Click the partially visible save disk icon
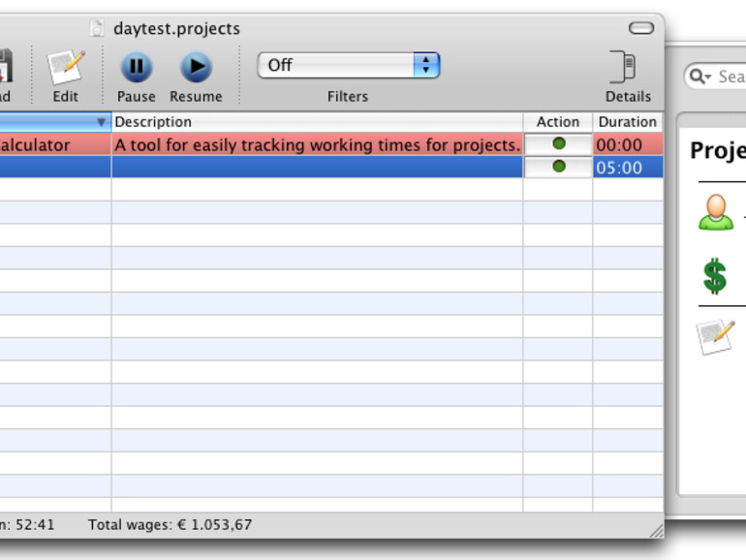Screen dimensions: 746x560 6,66
